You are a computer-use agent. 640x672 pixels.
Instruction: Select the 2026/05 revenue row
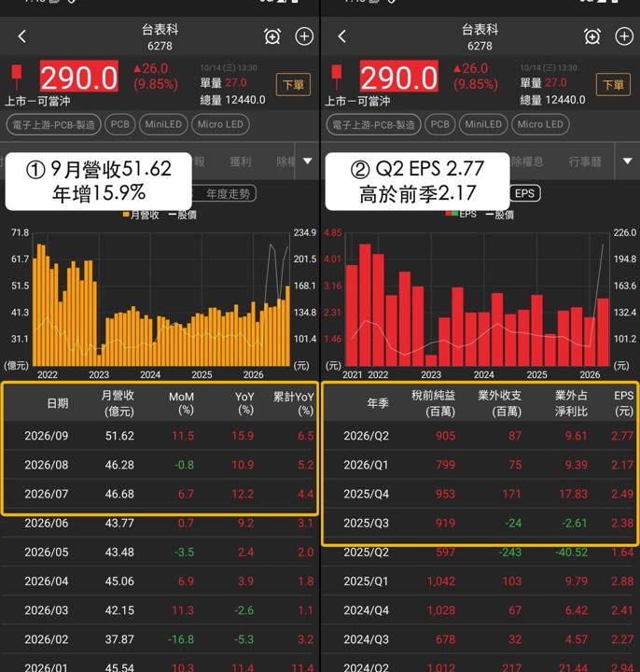160,553
